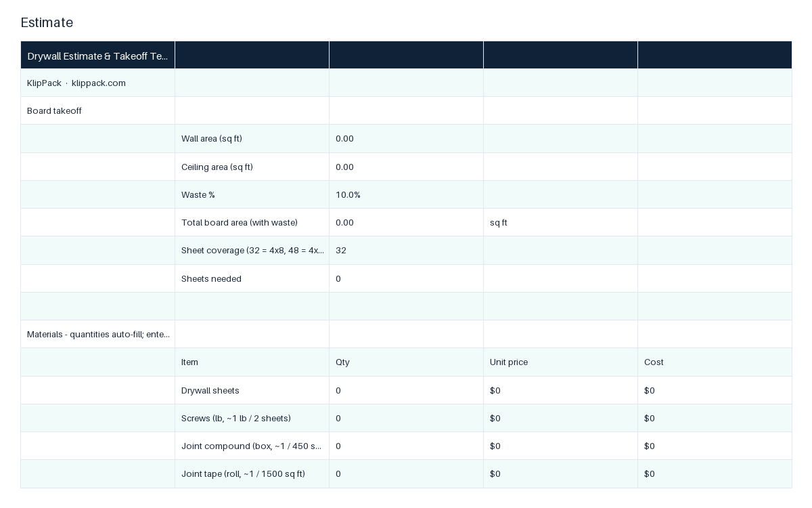Viewport: 812px width, 508px height.
Task: Click the Sheet coverage label cell
Action: coord(252,250)
